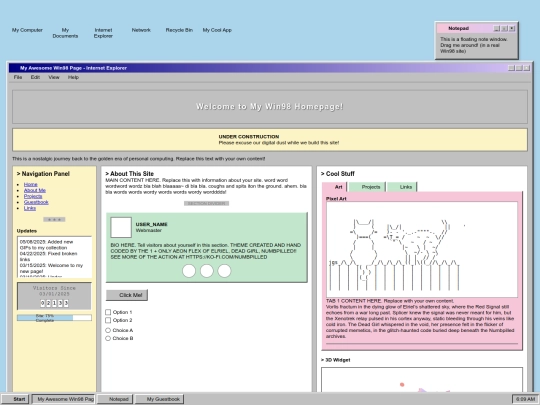Open the Help menu

point(73,77)
